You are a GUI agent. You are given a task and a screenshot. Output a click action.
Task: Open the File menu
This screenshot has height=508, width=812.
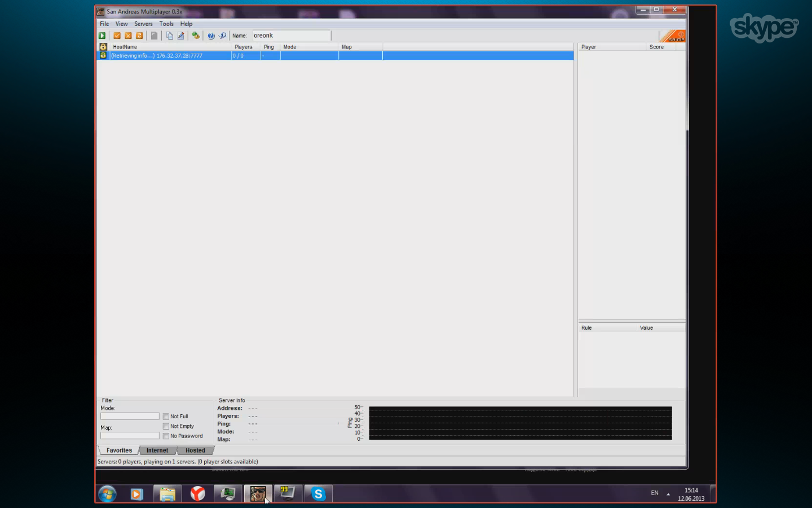(104, 24)
